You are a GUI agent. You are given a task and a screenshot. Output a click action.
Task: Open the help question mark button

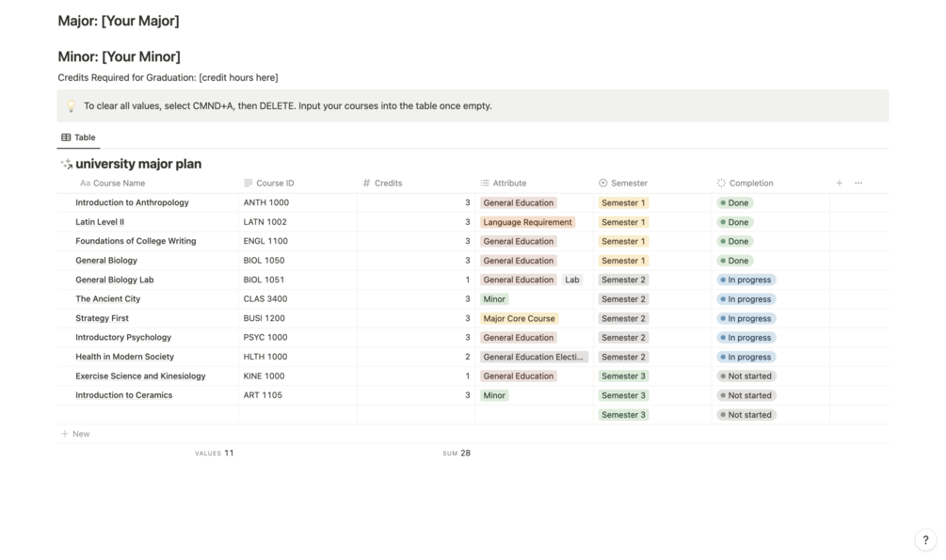coord(925,540)
